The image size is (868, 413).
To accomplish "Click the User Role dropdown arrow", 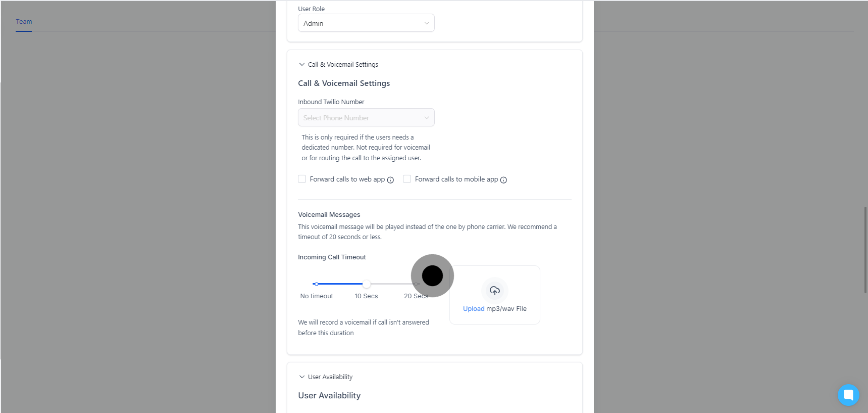I will 427,23.
